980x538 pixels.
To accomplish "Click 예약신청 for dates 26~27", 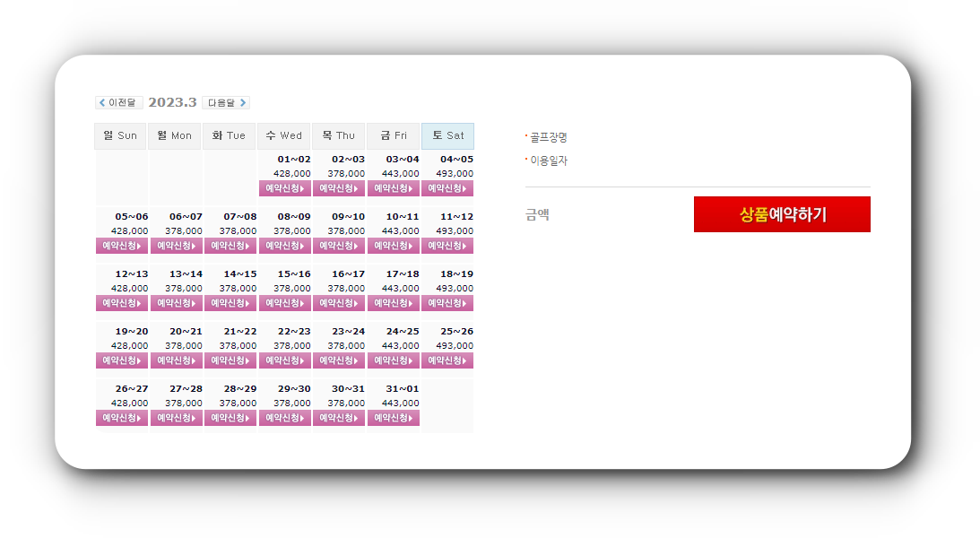I will (x=122, y=418).
